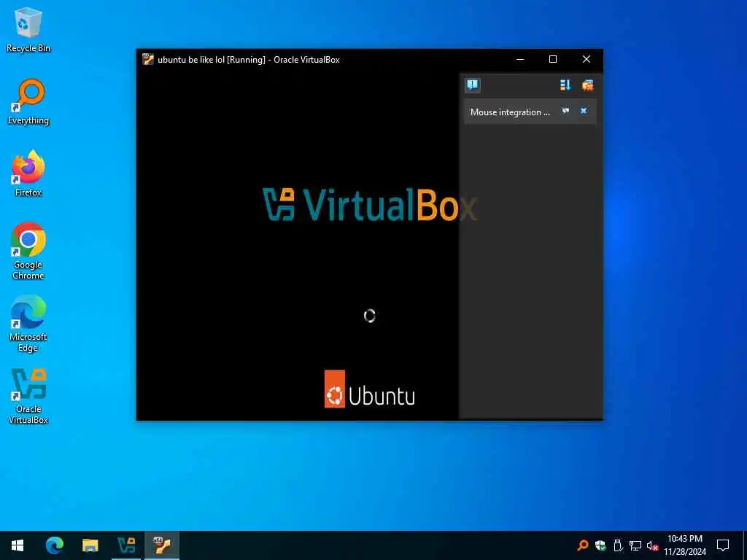Screen dimensions: 747x560
Task: Open Recycle Bin desktop icon
Action: click(x=28, y=29)
